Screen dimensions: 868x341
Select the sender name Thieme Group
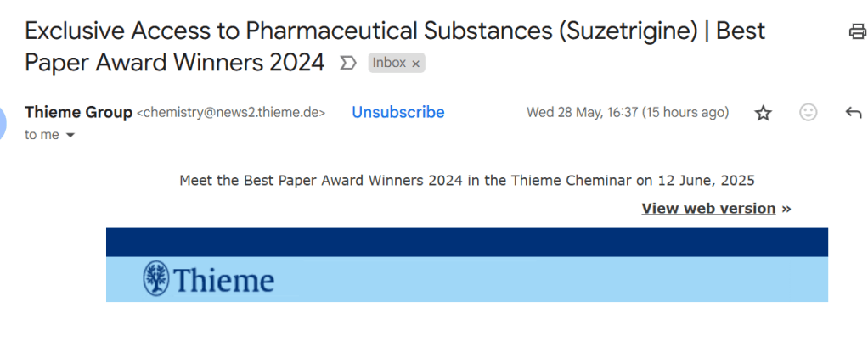click(79, 112)
